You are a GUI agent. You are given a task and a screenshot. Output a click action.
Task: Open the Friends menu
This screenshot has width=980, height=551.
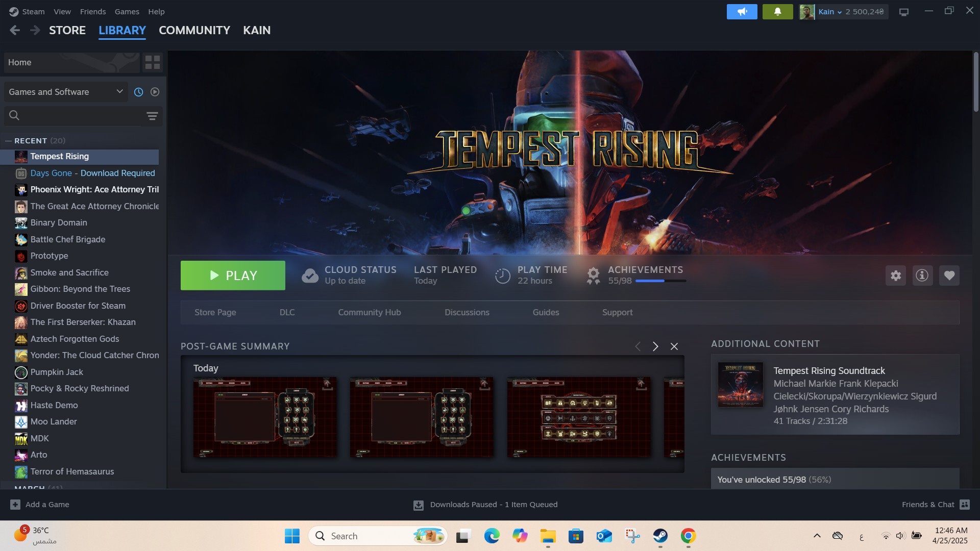pos(93,12)
